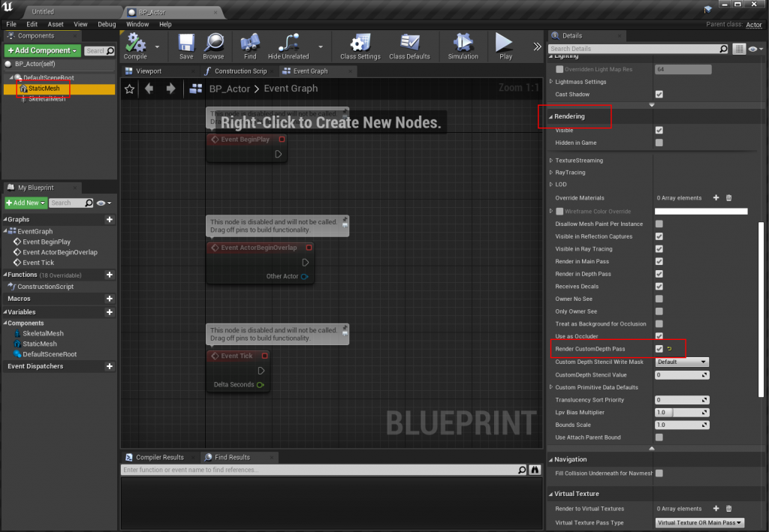Open Custom Depth Stencil Write Mask dropdown
The width and height of the screenshot is (769, 532).
682,362
